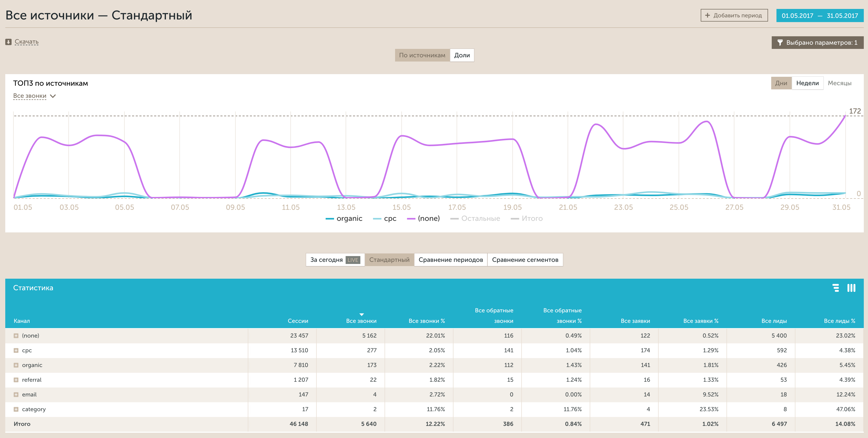The height and width of the screenshot is (438, 868).
Task: Expand the email row plus icon
Action: (16, 395)
